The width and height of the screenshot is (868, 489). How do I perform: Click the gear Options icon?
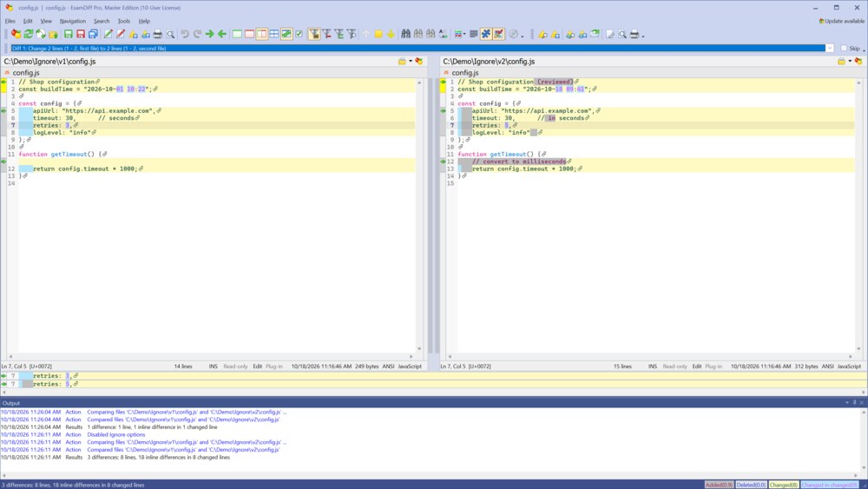514,35
